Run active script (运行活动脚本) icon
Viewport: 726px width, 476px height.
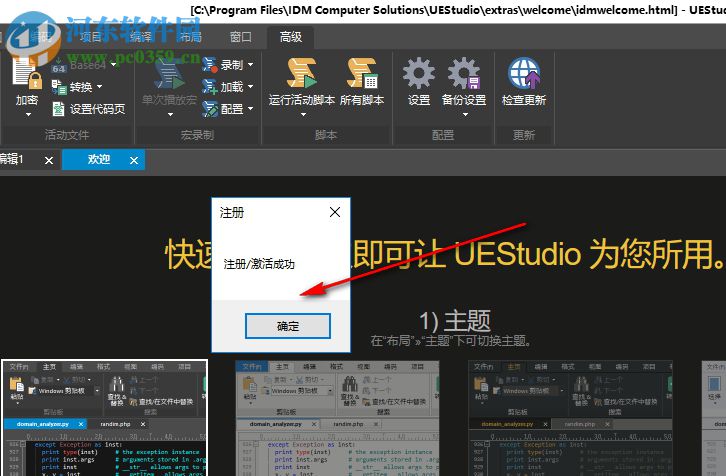click(x=301, y=73)
